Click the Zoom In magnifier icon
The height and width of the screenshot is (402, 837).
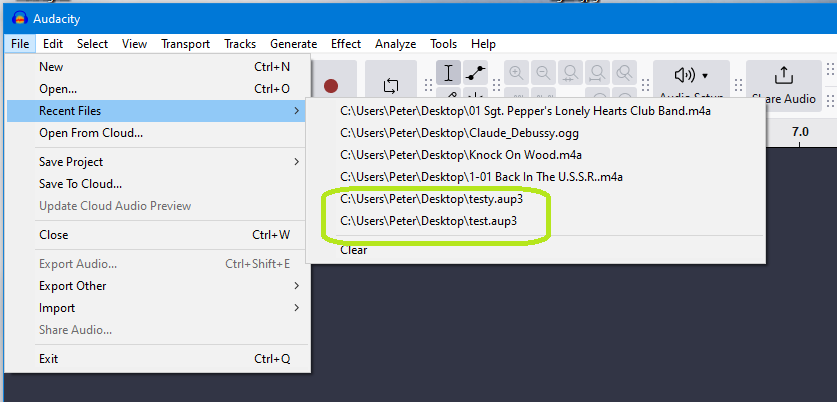[517, 73]
